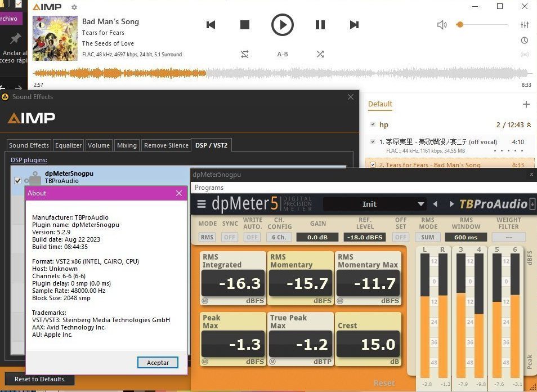Expand the Init preset dropdown
This screenshot has height=392, width=537.
pos(375,204)
